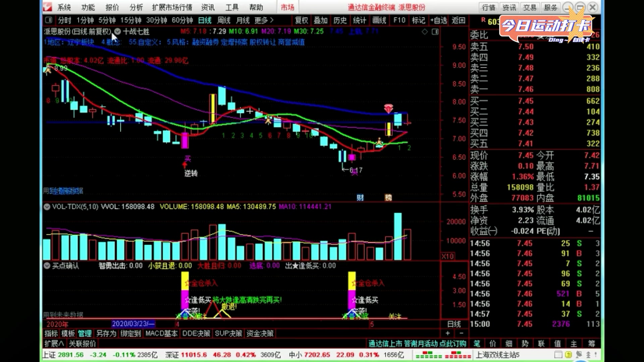
Task: Click the red diamond signal icon on the candlestick
Action: (x=388, y=108)
